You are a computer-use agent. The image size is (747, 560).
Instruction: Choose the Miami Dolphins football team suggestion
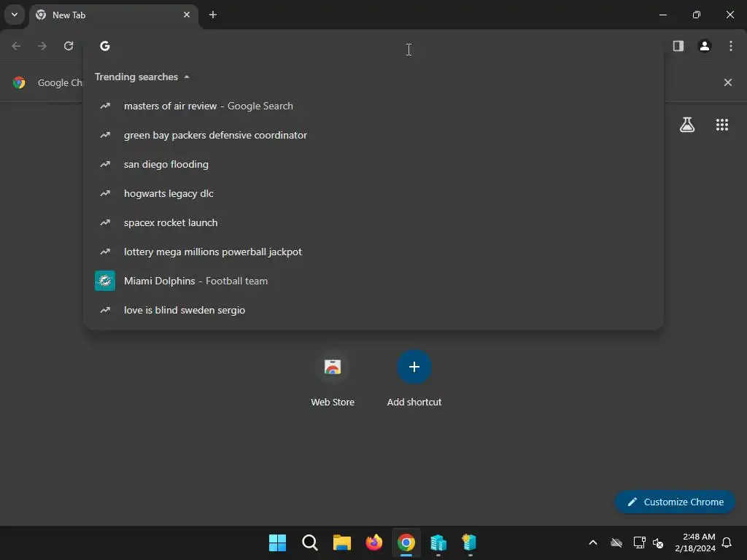point(373,281)
